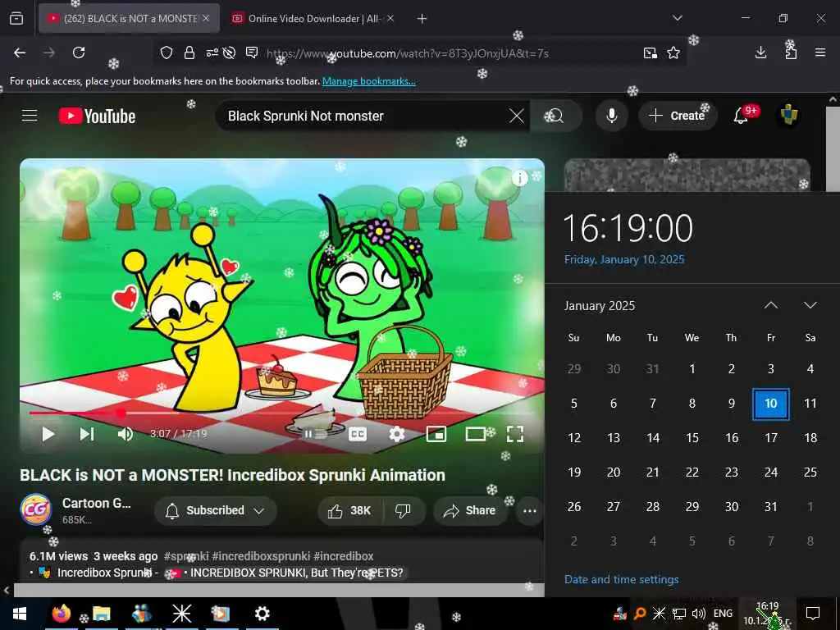Open the YouTube account avatar menu
The image size is (840, 630).
[788, 115]
